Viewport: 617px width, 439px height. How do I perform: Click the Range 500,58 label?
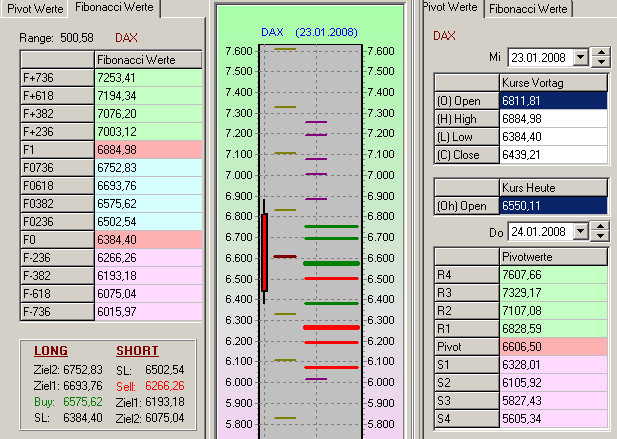56,38
